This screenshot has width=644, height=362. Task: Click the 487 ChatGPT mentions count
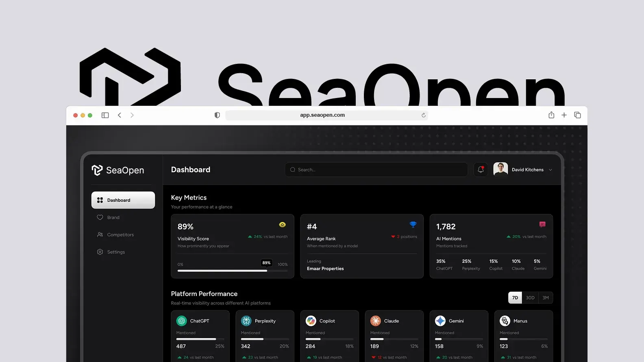181,346
